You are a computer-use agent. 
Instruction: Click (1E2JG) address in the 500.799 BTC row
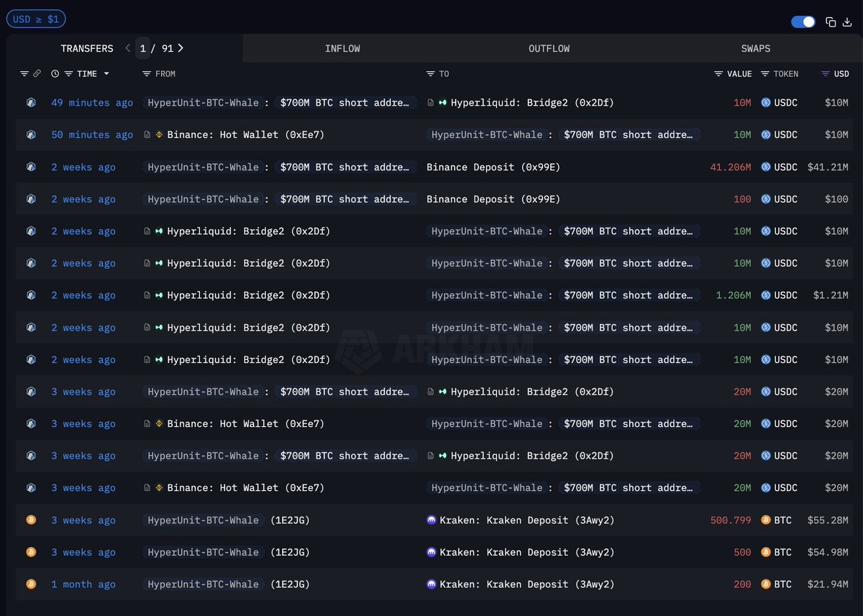click(290, 520)
